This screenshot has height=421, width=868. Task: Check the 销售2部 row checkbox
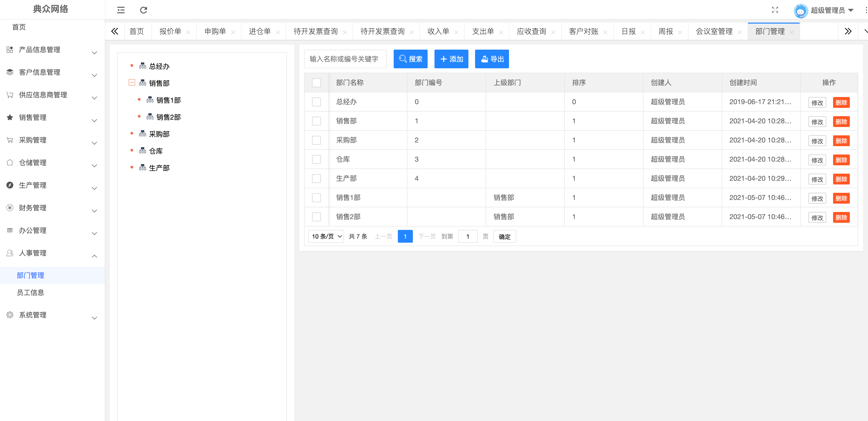coord(316,217)
